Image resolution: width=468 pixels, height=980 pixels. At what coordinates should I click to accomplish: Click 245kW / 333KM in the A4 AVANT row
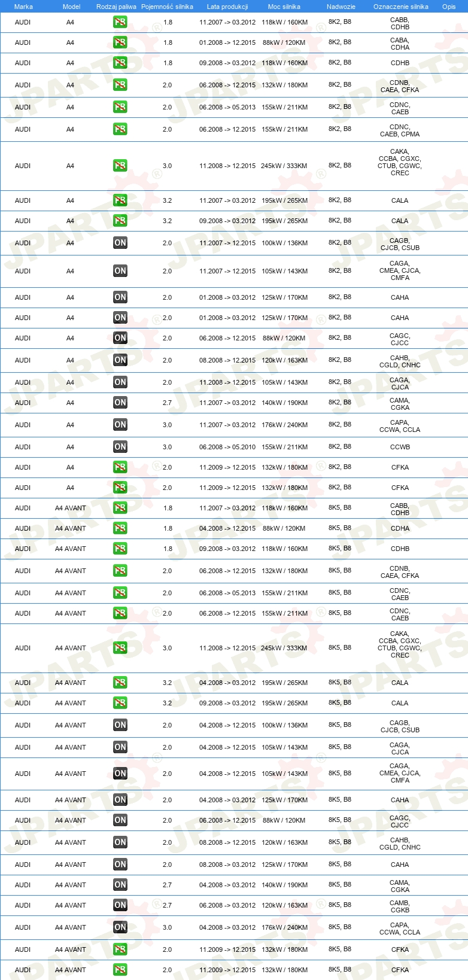pos(284,648)
